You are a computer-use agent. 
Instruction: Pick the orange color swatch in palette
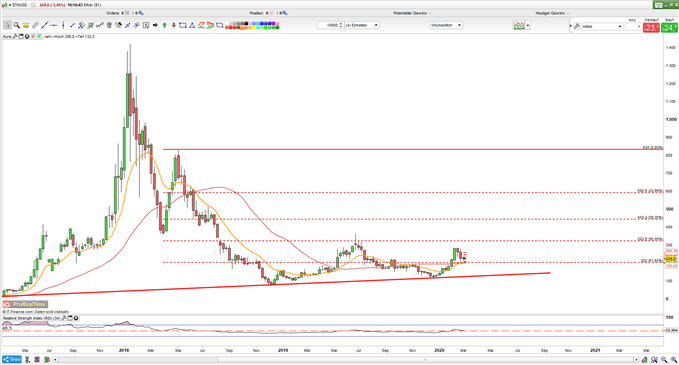pos(242,27)
